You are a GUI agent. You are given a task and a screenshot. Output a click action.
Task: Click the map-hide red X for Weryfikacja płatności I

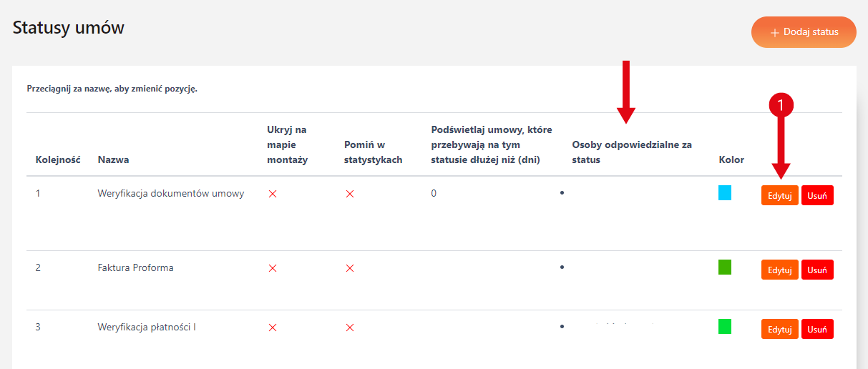(273, 328)
